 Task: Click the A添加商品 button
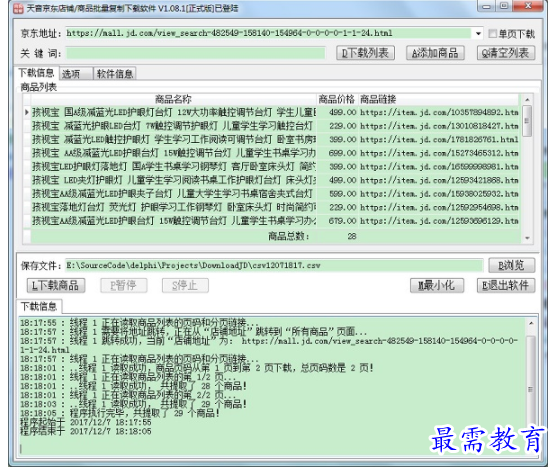[435, 53]
